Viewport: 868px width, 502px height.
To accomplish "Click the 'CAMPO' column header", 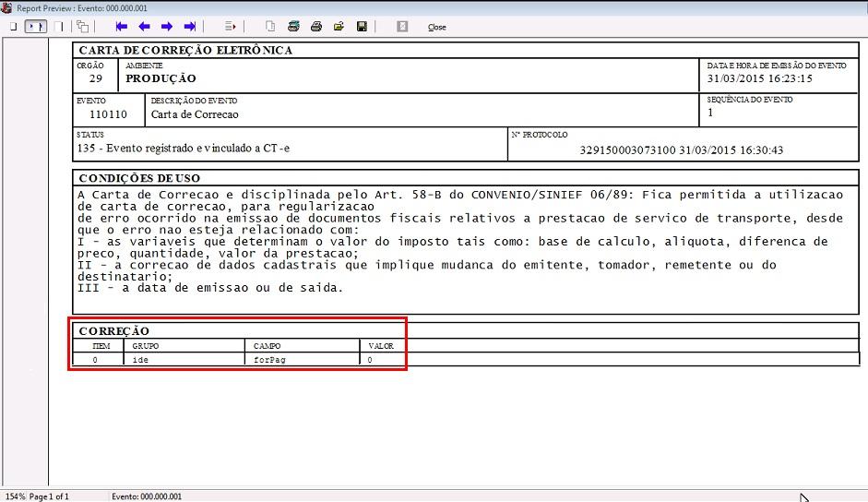I will 268,346.
